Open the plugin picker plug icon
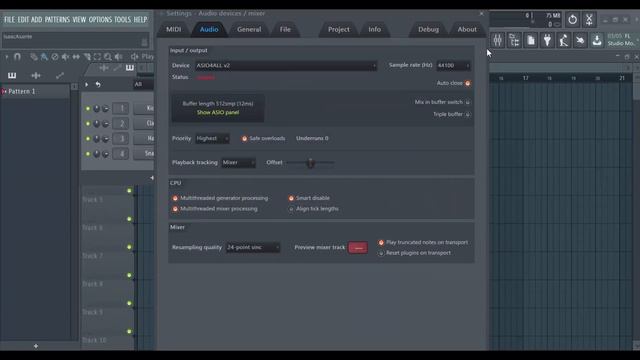Screen dimensions: 640x360 pyautogui.click(x=547, y=40)
